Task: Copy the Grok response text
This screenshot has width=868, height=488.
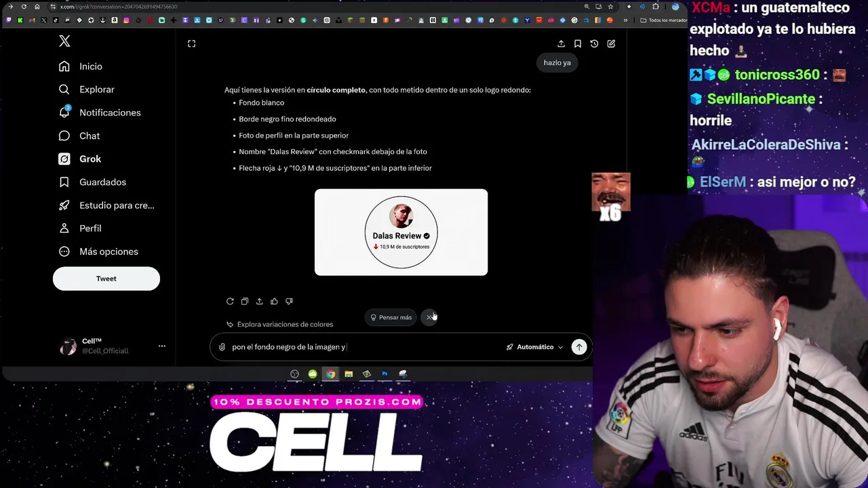Action: 245,301
